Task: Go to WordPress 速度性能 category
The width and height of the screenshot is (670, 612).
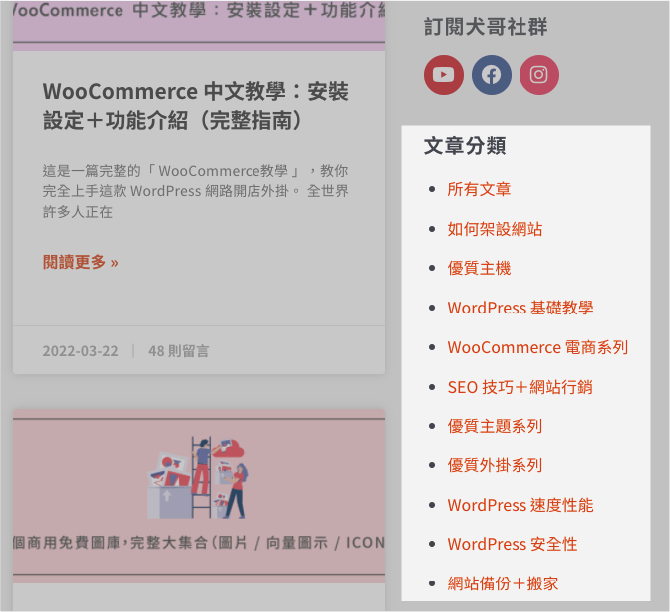Action: [x=520, y=505]
